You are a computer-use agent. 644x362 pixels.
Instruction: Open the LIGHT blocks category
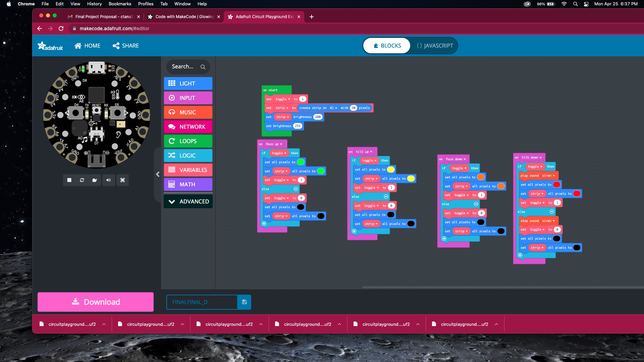tap(188, 83)
